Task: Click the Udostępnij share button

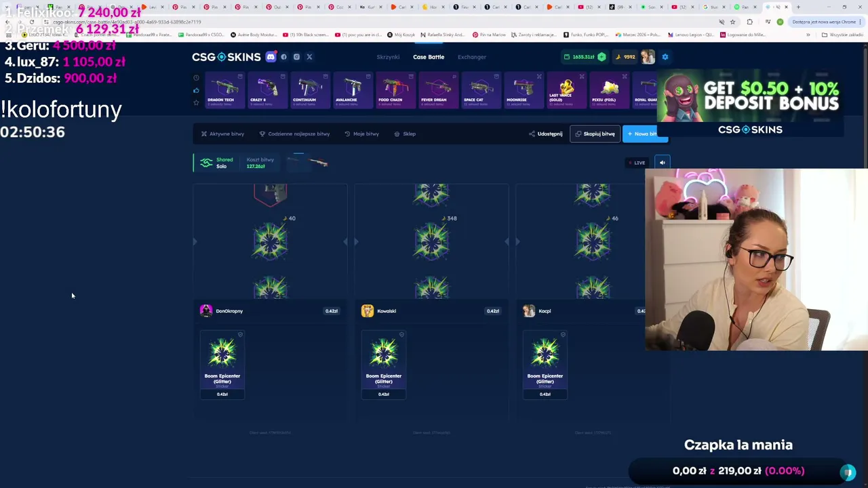Action: coord(546,134)
